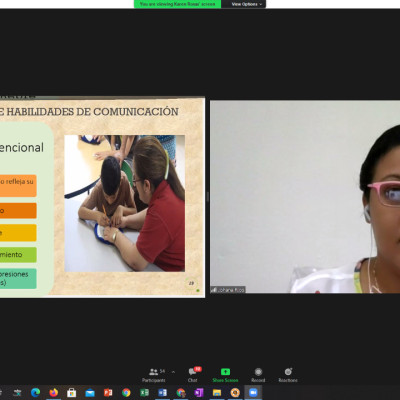The image size is (400, 400).
Task: Open OneNote from the taskbar
Action: 199,393
